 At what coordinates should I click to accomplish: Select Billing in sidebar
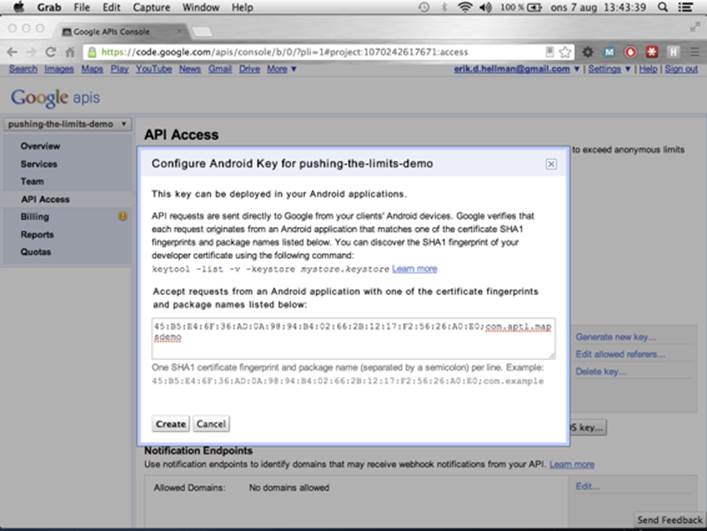[x=35, y=217]
